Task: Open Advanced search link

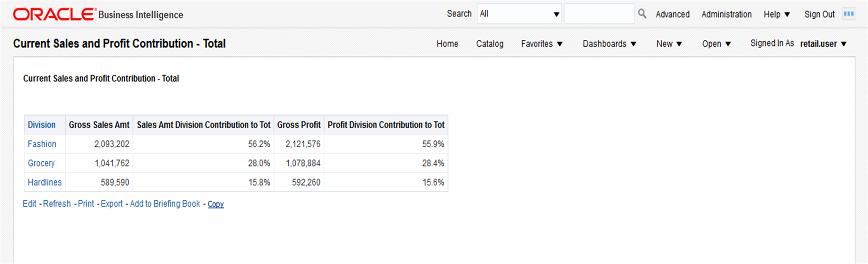Action: [673, 15]
